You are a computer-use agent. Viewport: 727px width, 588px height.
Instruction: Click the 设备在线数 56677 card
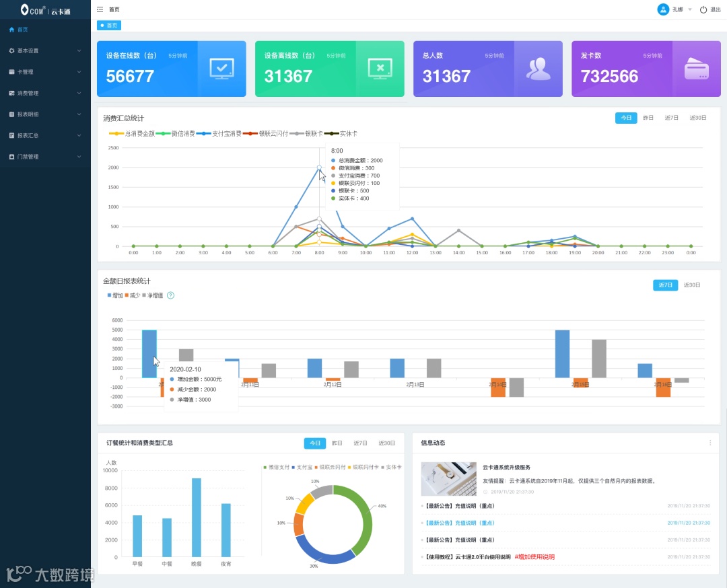(171, 69)
